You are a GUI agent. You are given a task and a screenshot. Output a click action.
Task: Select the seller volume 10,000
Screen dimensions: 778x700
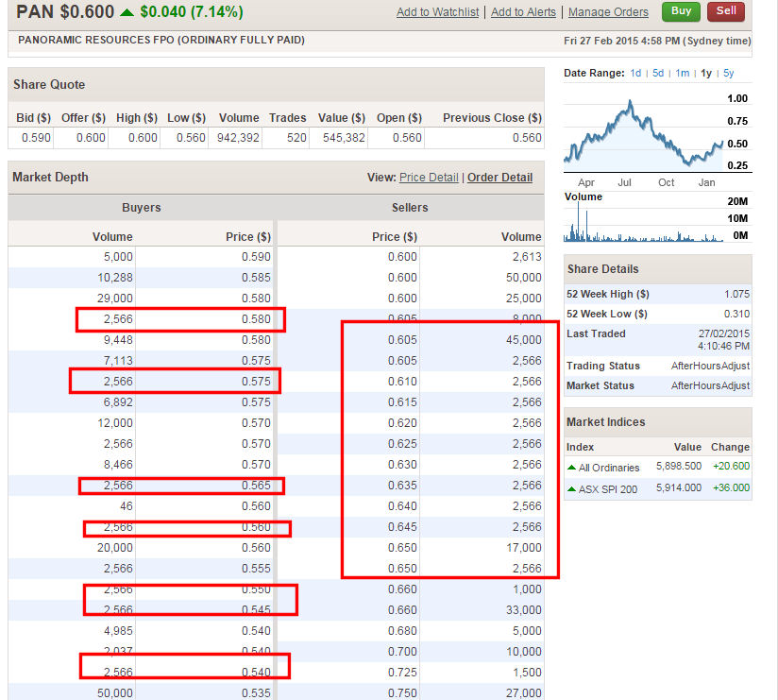point(524,652)
